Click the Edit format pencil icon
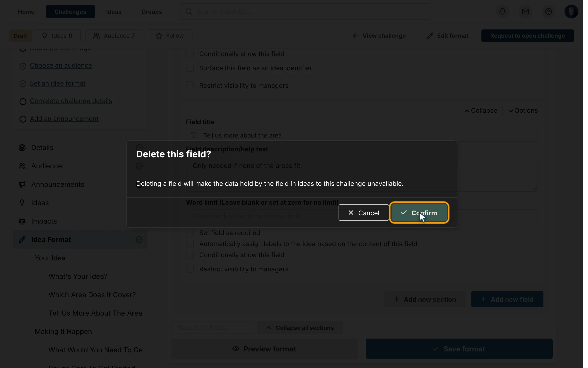This screenshot has width=588, height=368. point(430,36)
